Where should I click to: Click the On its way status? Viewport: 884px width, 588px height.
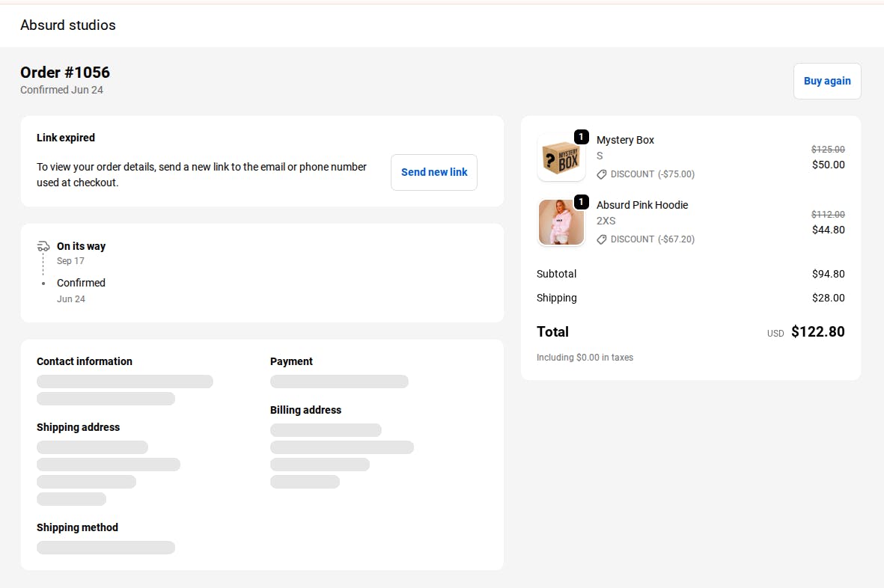tap(81, 246)
